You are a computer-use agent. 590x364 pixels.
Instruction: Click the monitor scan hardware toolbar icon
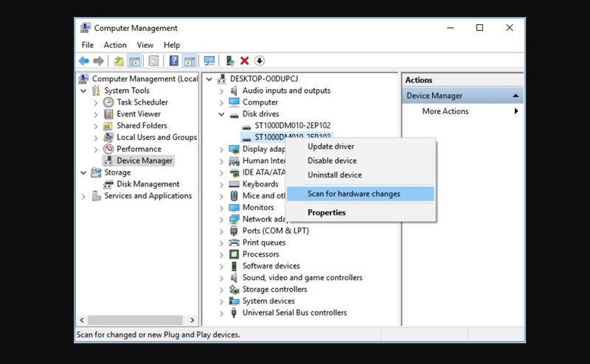(209, 61)
